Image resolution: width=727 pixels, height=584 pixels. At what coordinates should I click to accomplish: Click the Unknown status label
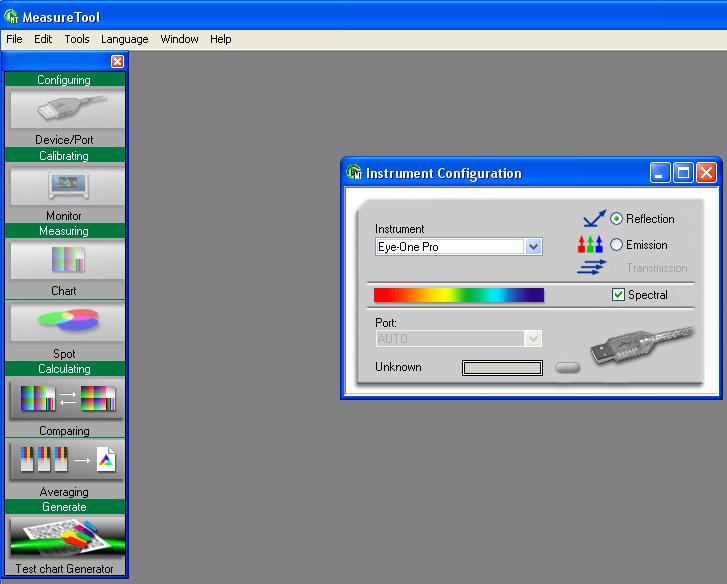tap(398, 367)
